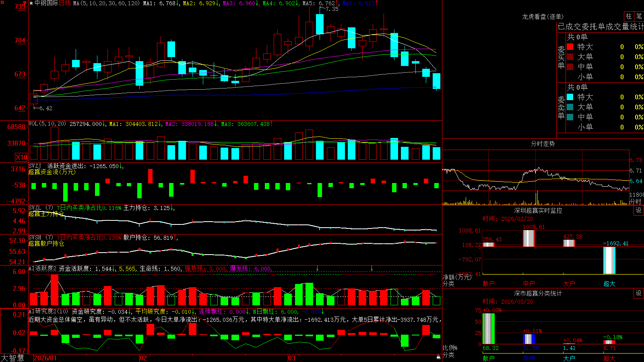Click the 8.71 超大 ratio value
644x362 pixels.
tap(609, 348)
